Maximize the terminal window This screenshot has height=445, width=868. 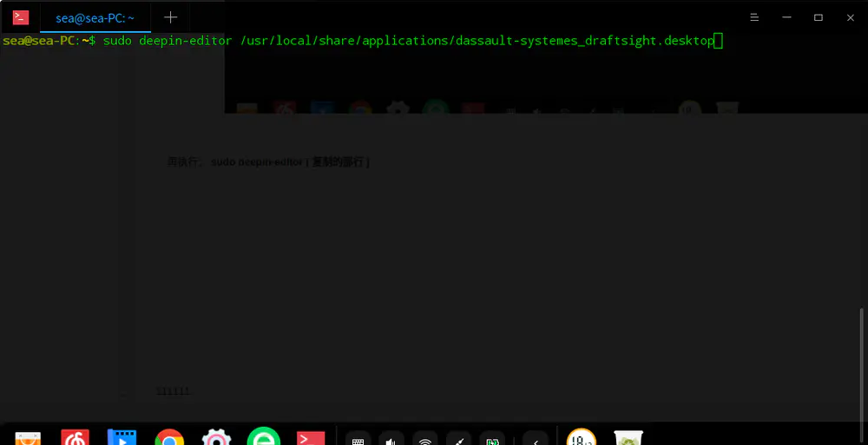(818, 17)
